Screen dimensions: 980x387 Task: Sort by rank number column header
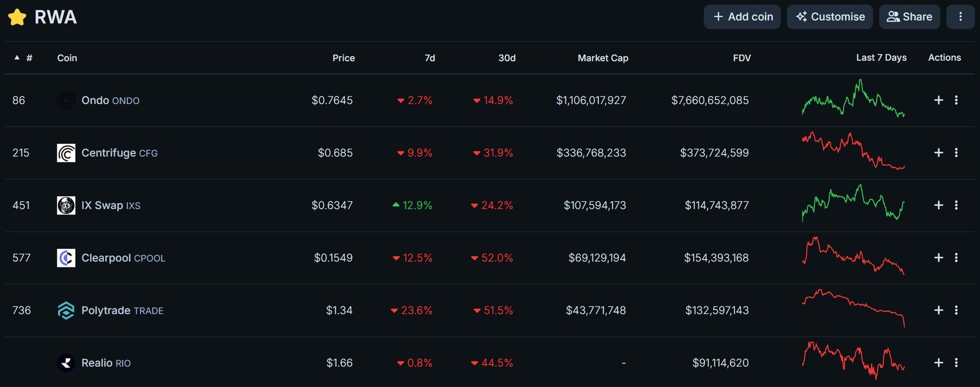(x=29, y=57)
